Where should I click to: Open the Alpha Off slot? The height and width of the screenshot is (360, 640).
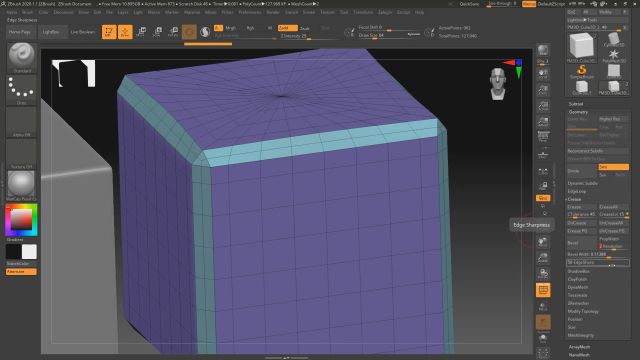tap(21, 122)
